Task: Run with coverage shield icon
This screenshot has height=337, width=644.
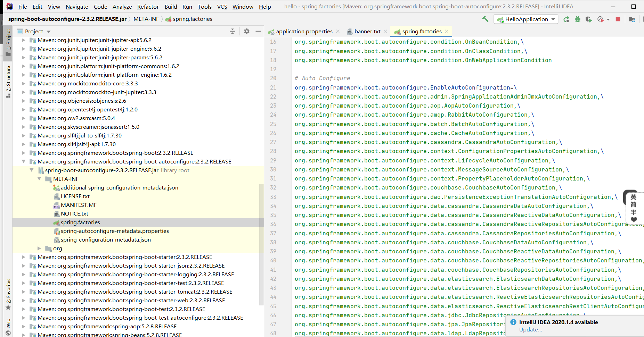Action: pyautogui.click(x=588, y=19)
